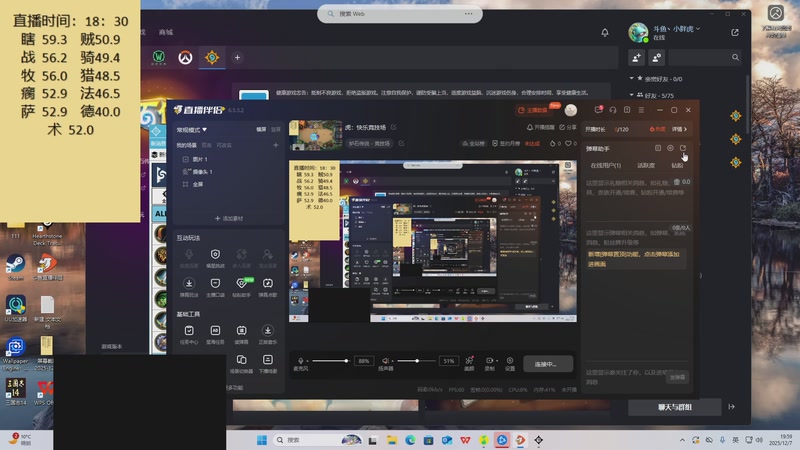Screen dimensions: 800x450
Task: Click 添加素材 to add a source
Action: click(229, 218)
